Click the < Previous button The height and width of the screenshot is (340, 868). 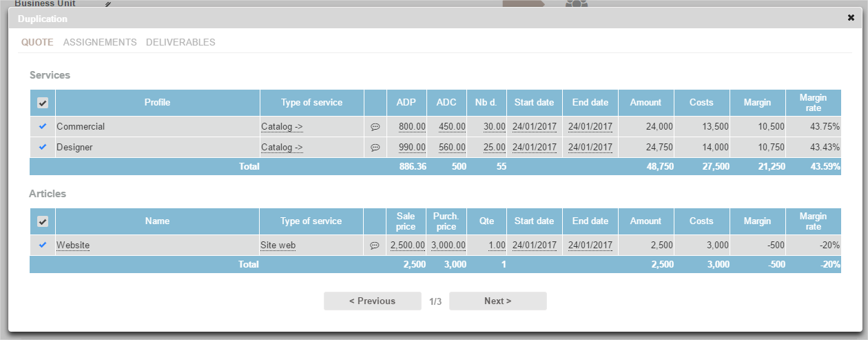pyautogui.click(x=372, y=301)
